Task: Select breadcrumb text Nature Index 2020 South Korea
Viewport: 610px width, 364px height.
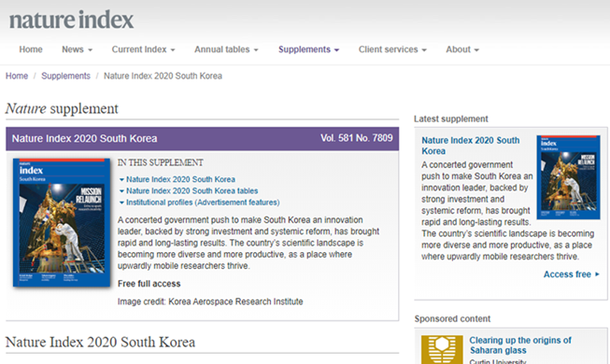Action: point(163,76)
